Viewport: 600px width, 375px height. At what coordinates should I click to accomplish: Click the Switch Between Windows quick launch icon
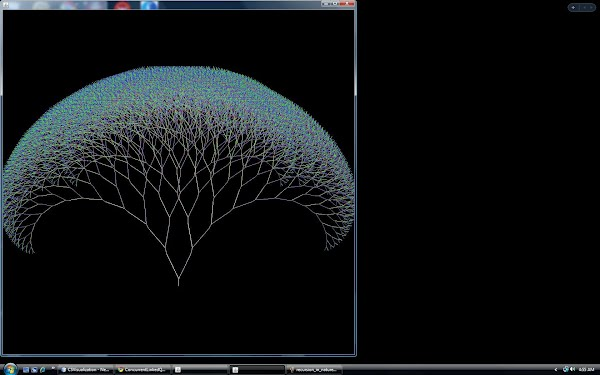[34, 370]
